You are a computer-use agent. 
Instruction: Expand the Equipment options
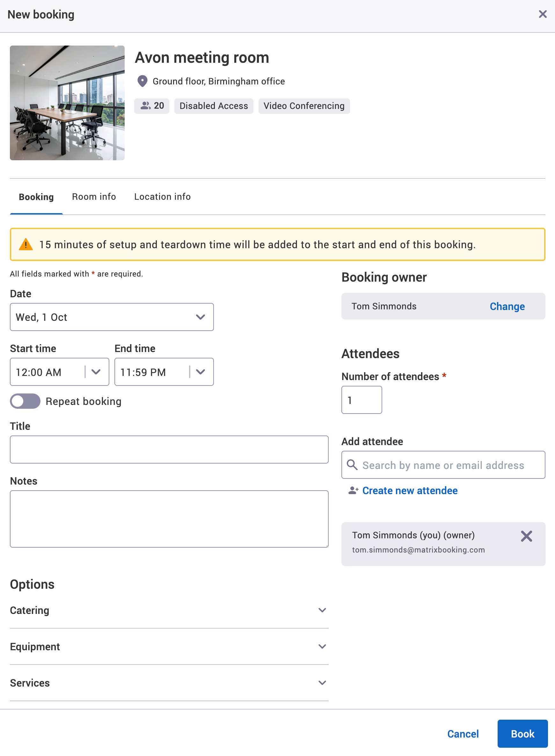(322, 646)
